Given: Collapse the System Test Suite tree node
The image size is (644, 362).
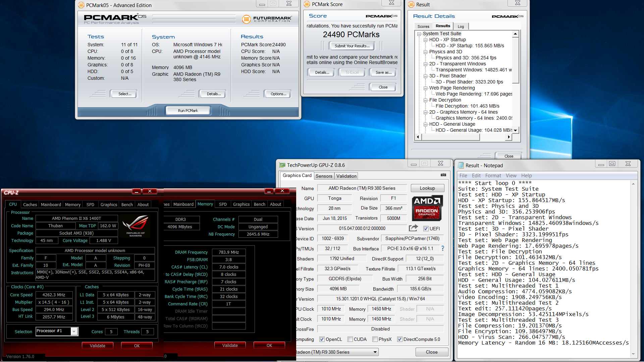Looking at the screenshot, I should 419,34.
